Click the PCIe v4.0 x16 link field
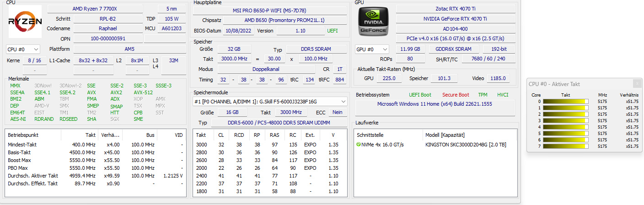 click(x=455, y=38)
